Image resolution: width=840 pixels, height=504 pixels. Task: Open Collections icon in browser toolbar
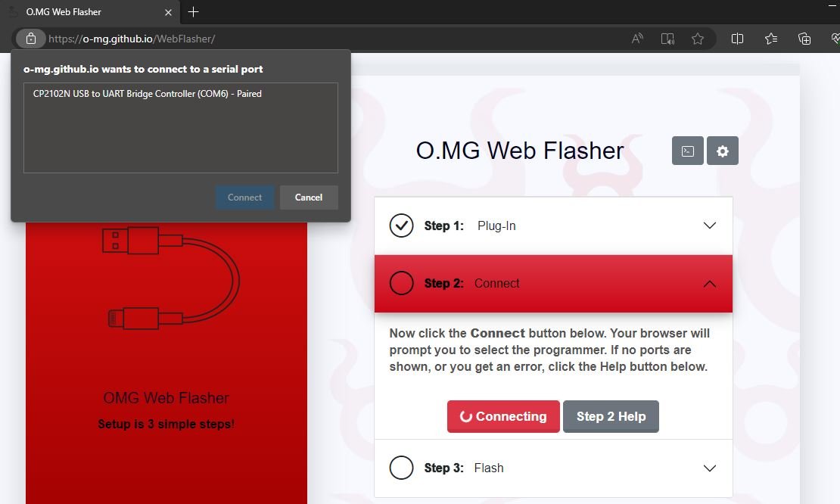(804, 39)
